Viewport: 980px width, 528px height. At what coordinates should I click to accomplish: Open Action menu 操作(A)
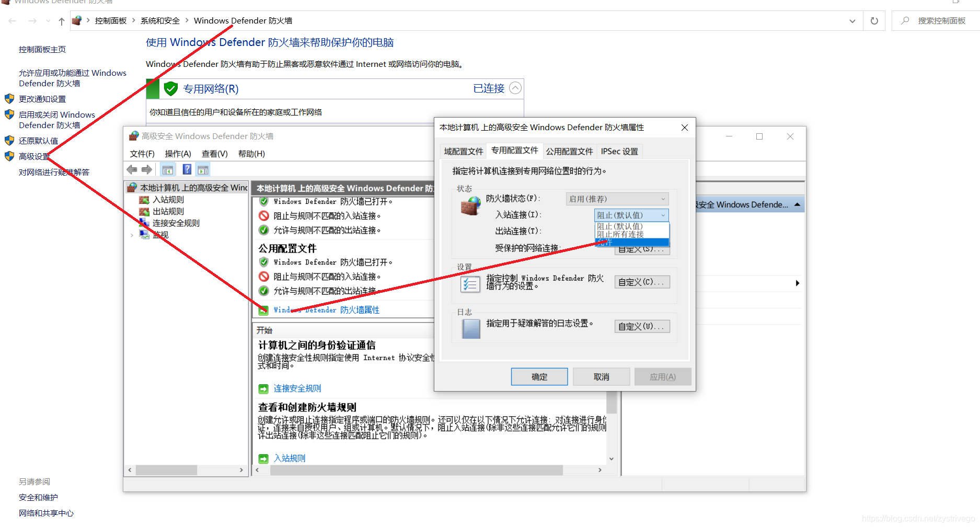click(x=178, y=154)
